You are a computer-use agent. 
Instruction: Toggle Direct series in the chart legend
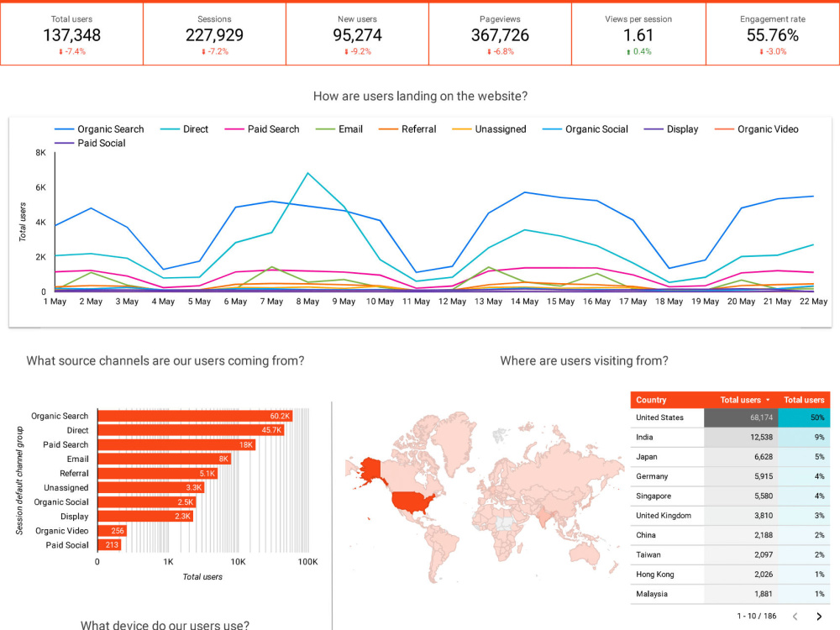pyautogui.click(x=184, y=129)
